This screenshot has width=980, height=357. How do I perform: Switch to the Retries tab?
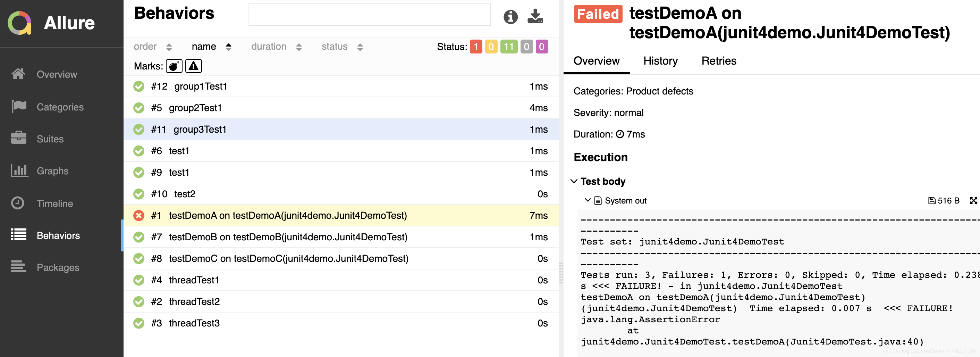click(x=718, y=61)
